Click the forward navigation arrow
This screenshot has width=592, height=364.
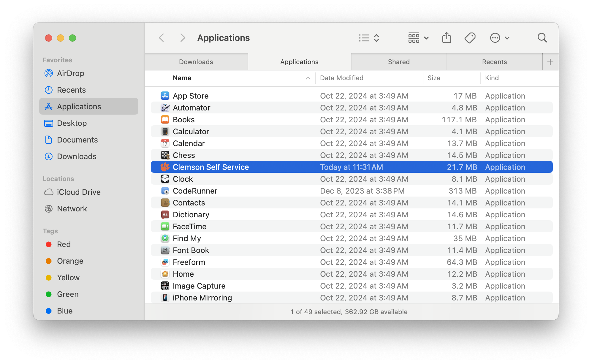(x=183, y=38)
